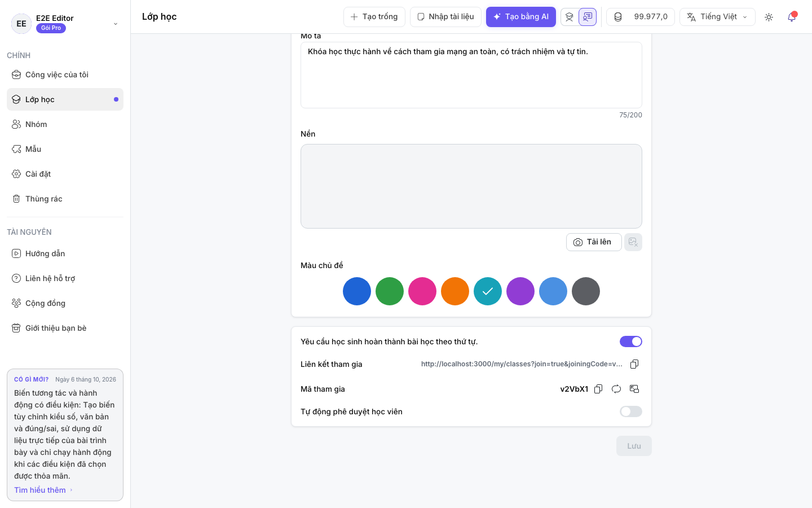This screenshot has height=508, width=812.
Task: Open Công việc của tôi in sidebar
Action: (x=65, y=75)
